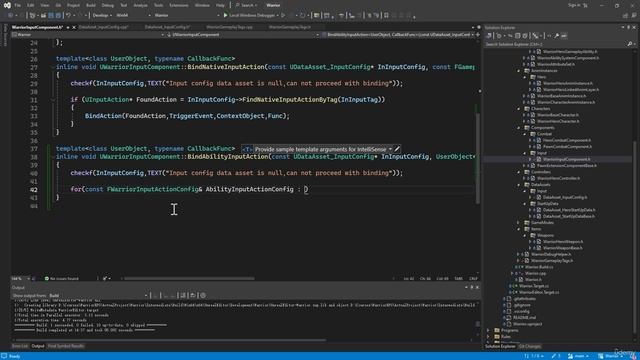Switch to the Error List tab
The width and height of the screenshot is (640, 360).
[x=20, y=346]
